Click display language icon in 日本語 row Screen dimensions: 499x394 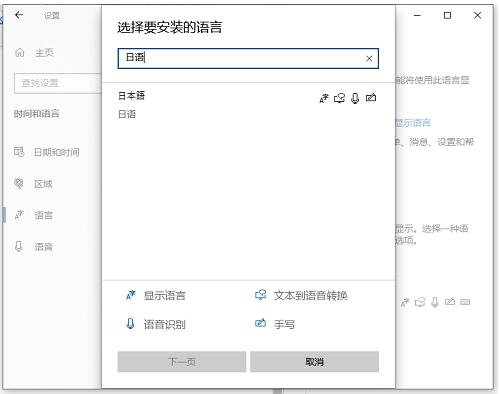coord(324,98)
